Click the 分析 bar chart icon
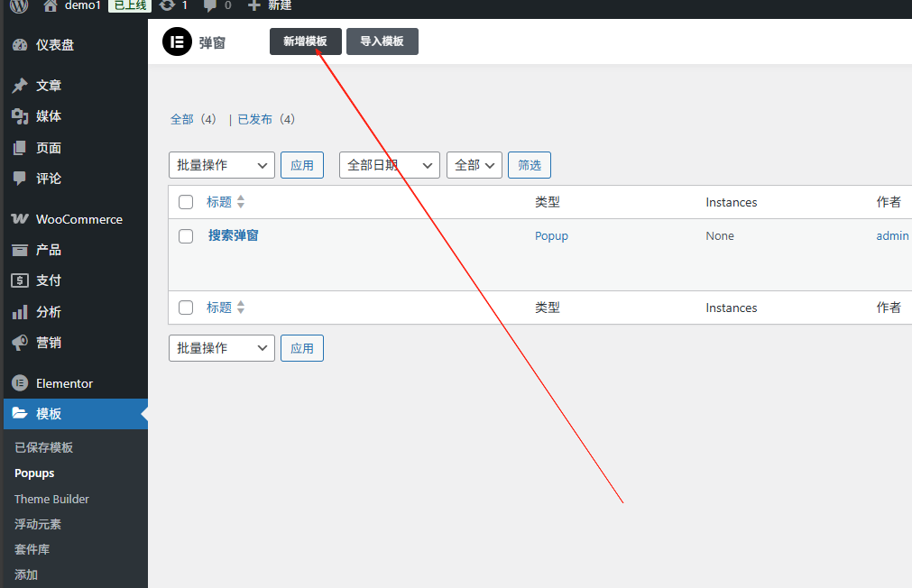Image resolution: width=912 pixels, height=588 pixels. (x=20, y=312)
